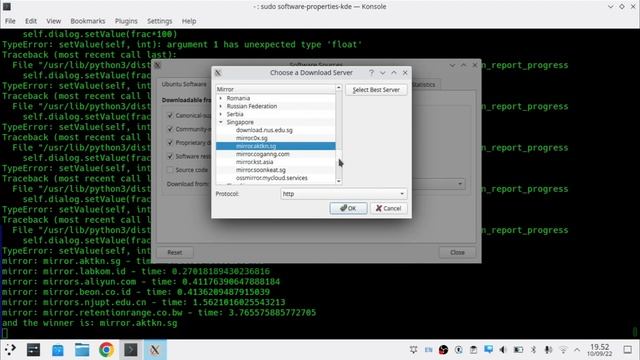Open the Protocol http dropdown
640x360 pixels.
(x=344, y=194)
